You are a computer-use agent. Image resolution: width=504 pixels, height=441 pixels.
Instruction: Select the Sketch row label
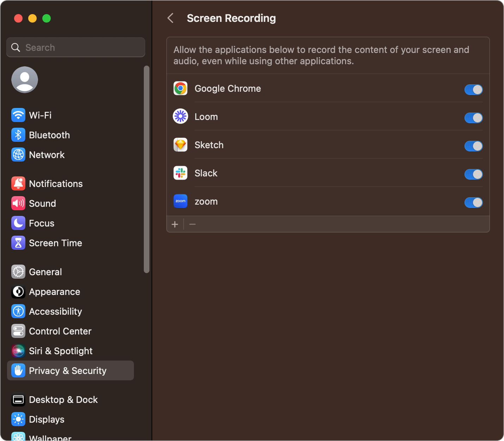pyautogui.click(x=209, y=145)
